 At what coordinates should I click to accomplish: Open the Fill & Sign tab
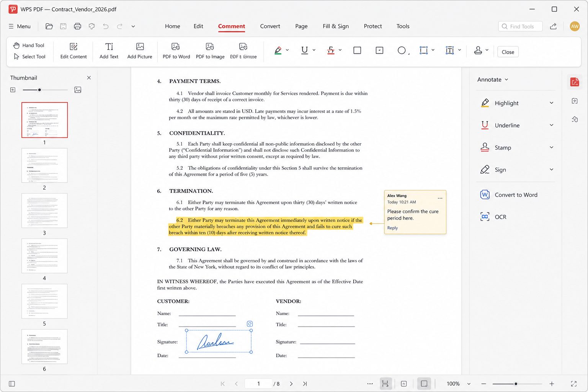point(336,26)
